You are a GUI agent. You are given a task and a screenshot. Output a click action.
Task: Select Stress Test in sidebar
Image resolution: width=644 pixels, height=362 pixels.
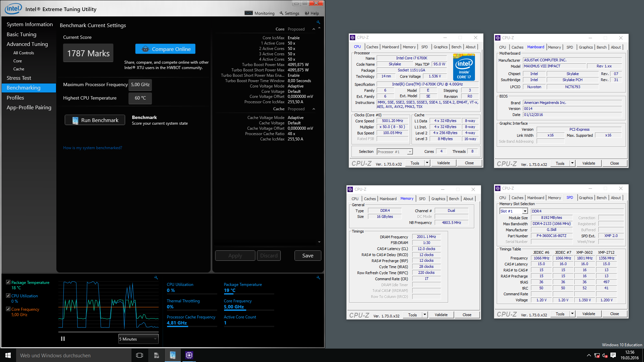coord(19,78)
